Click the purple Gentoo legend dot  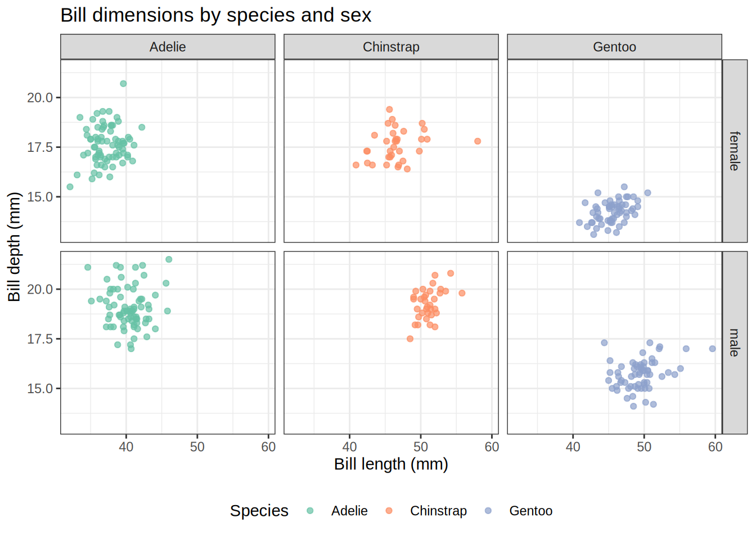[x=488, y=511]
